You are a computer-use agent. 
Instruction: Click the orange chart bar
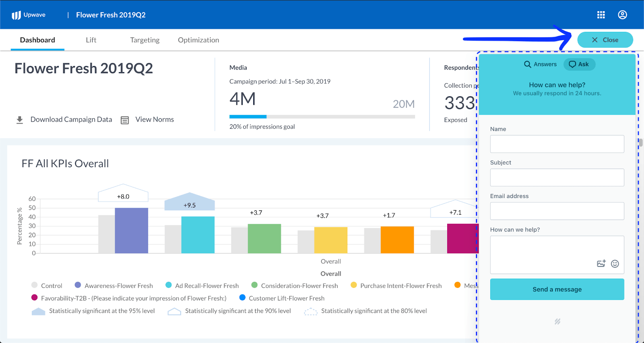[397, 240]
